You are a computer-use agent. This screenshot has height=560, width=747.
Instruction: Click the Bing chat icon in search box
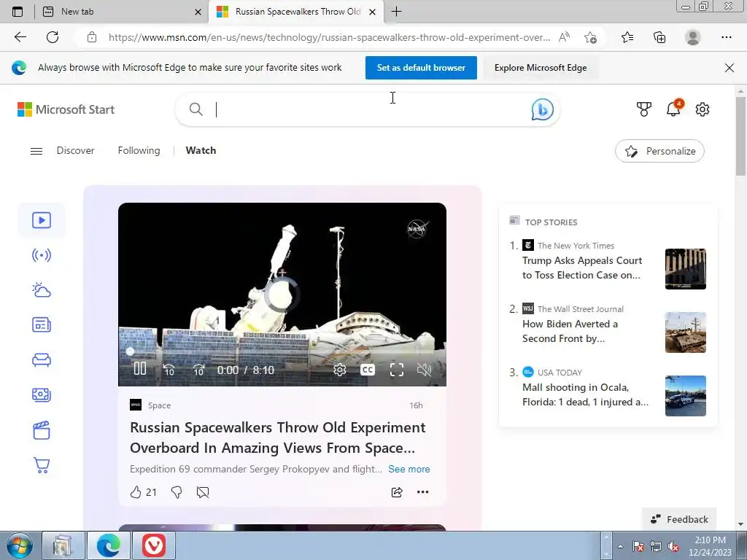point(542,109)
